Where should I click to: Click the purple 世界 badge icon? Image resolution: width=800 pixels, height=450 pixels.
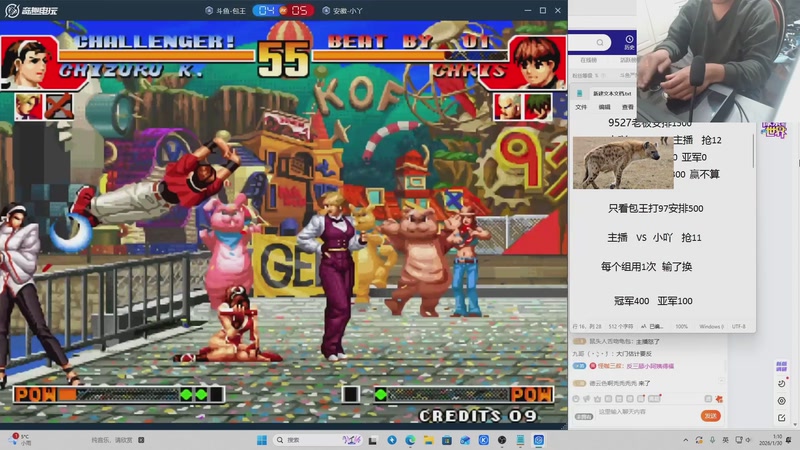[x=774, y=130]
